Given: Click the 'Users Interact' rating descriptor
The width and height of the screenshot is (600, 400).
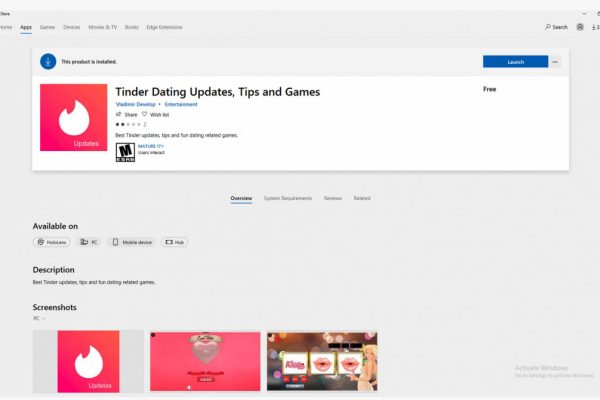Looking at the screenshot, I should (151, 152).
